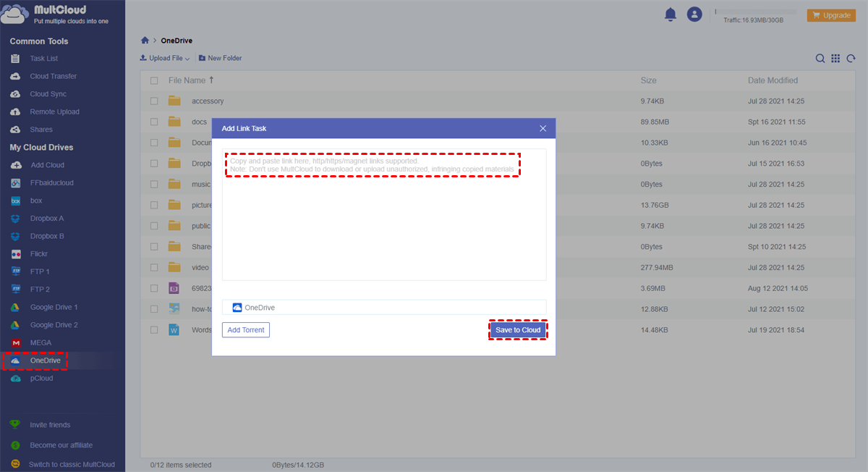Open the notifications bell icon

pyautogui.click(x=670, y=14)
